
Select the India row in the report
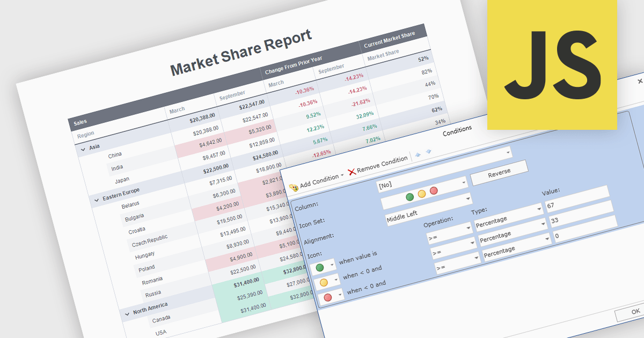click(117, 168)
